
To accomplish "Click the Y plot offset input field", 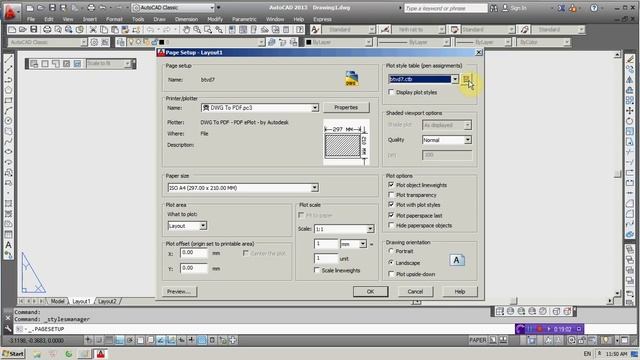I will click(193, 268).
